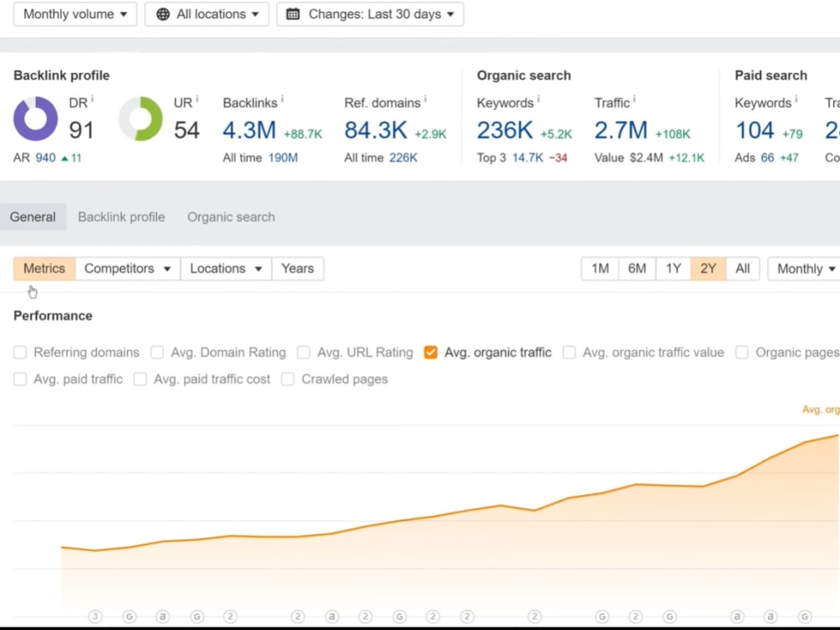Open the 104 paid keywords link

tap(755, 130)
